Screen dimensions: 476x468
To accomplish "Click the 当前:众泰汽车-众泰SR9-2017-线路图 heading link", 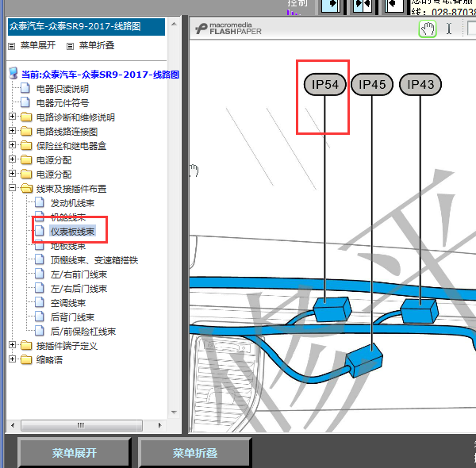I will tap(100, 75).
